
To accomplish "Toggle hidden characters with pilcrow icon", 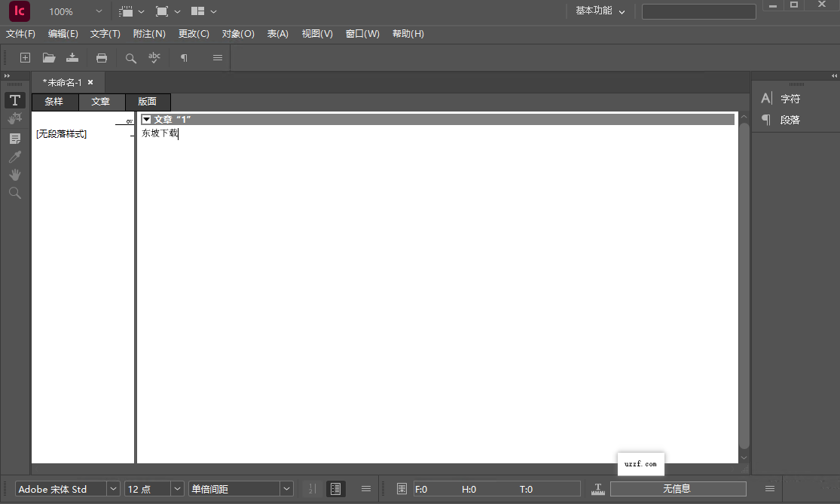I will (184, 57).
